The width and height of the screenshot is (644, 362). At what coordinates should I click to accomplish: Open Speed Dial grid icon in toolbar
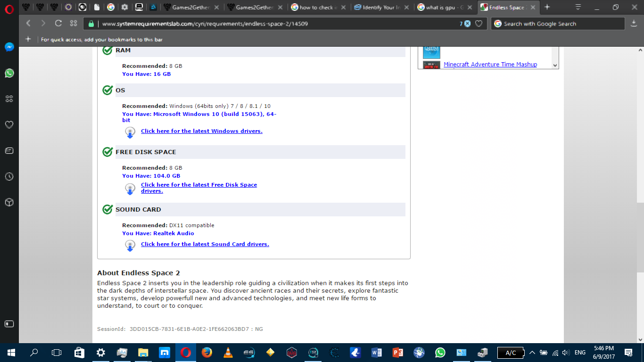pos(74,24)
